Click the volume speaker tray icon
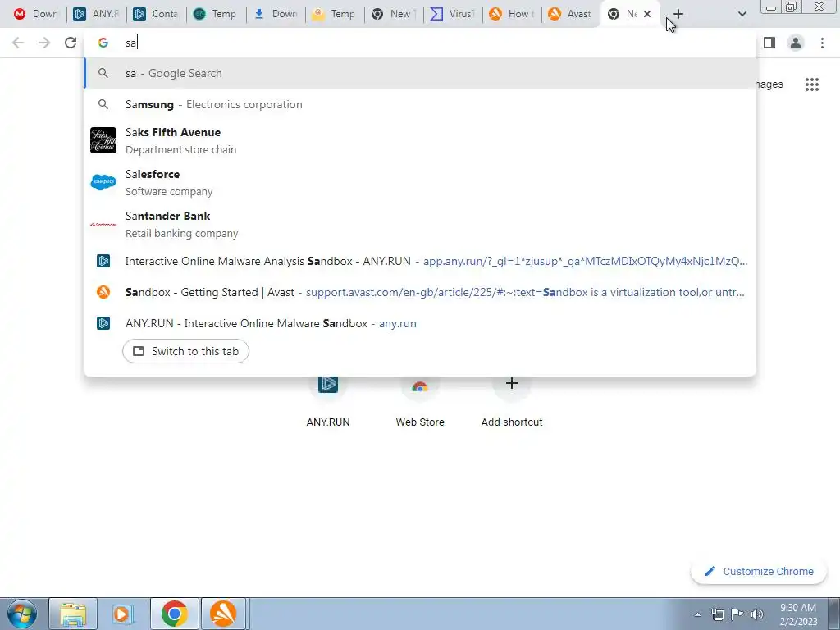The image size is (840, 630). coord(757,614)
